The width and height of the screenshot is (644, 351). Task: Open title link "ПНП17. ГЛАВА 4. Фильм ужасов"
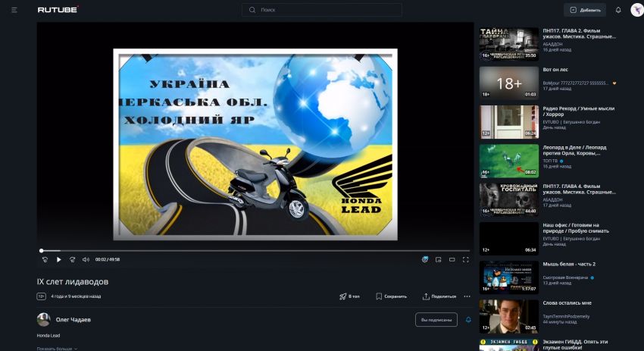[579, 189]
